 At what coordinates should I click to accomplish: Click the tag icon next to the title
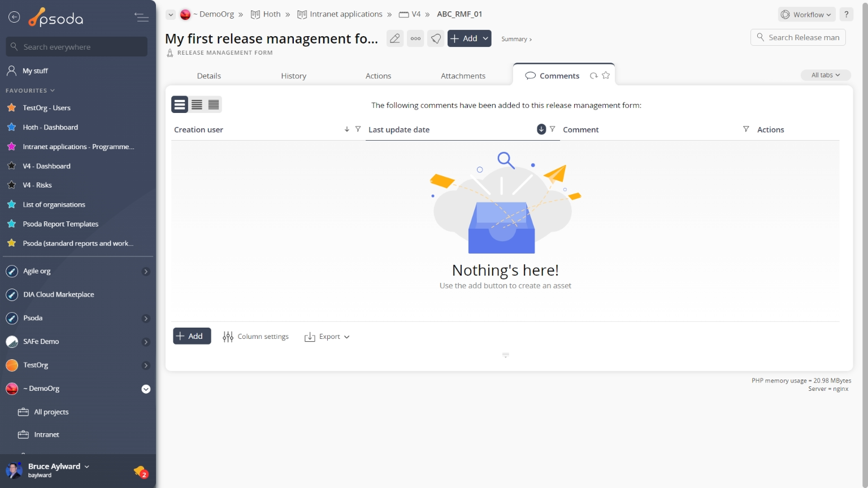pyautogui.click(x=436, y=38)
